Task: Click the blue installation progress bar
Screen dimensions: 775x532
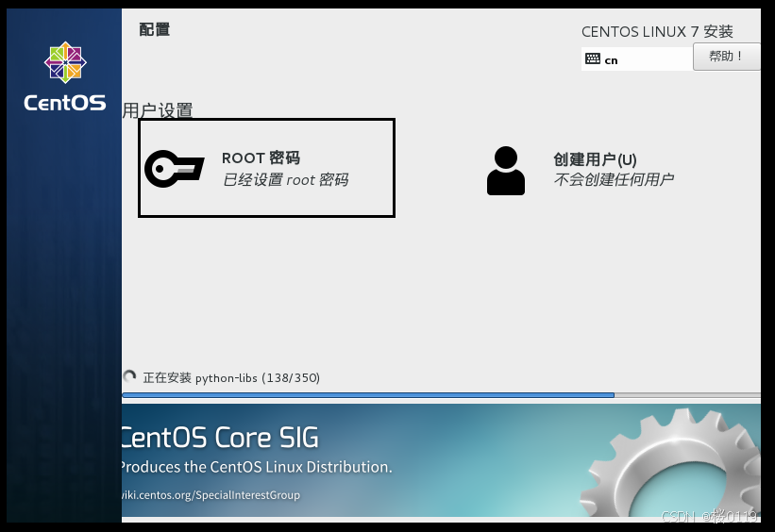Action: (441, 395)
